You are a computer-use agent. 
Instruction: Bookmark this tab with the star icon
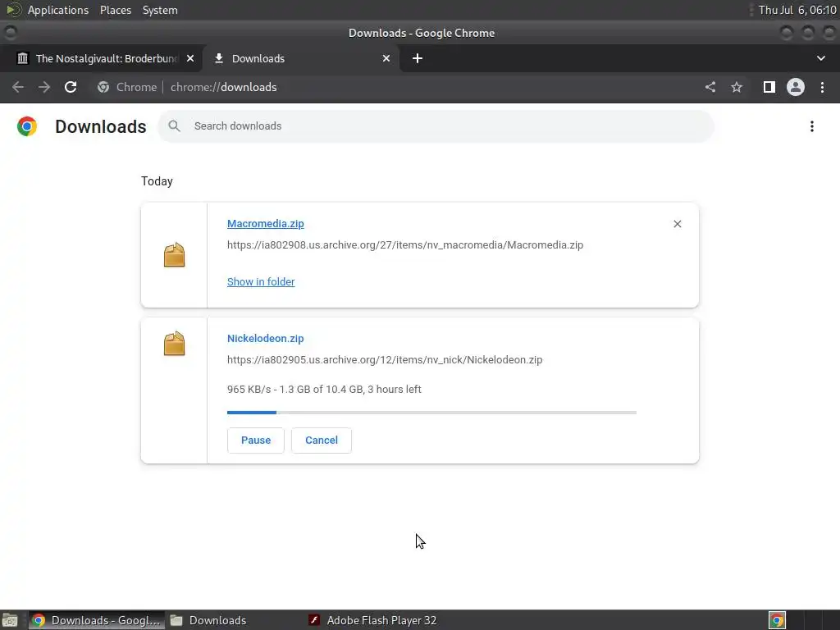point(737,87)
